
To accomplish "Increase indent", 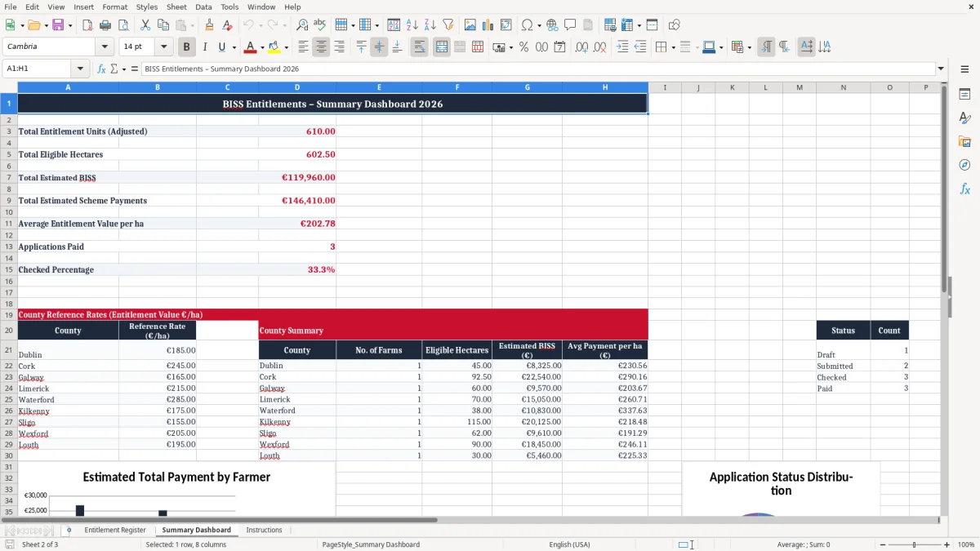I will (622, 47).
